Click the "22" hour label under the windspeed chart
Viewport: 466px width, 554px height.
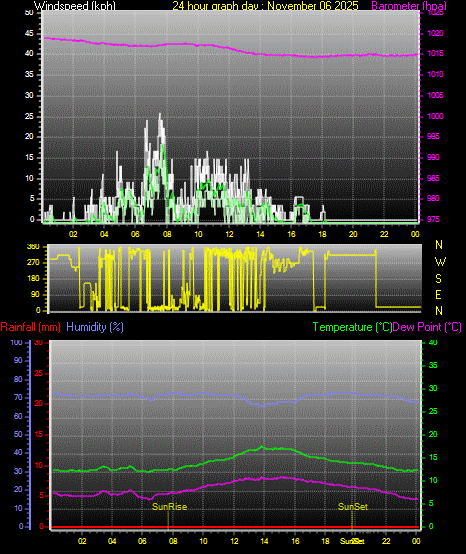click(x=384, y=234)
